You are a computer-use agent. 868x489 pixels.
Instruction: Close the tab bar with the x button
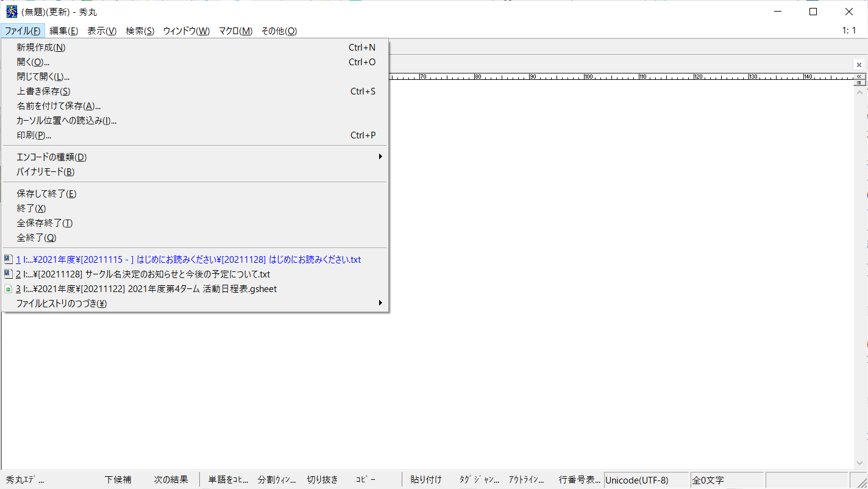coord(859,65)
